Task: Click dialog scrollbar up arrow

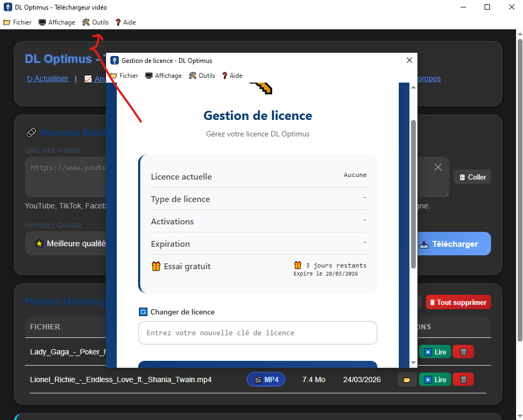Action: (x=413, y=87)
